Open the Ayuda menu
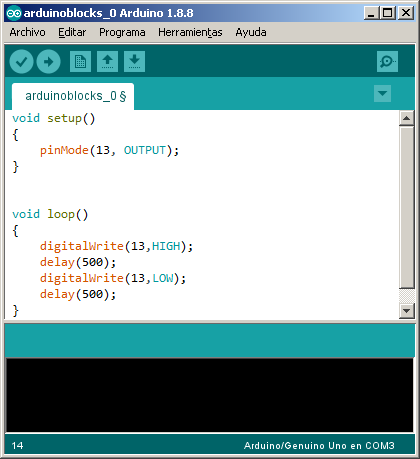 (251, 32)
